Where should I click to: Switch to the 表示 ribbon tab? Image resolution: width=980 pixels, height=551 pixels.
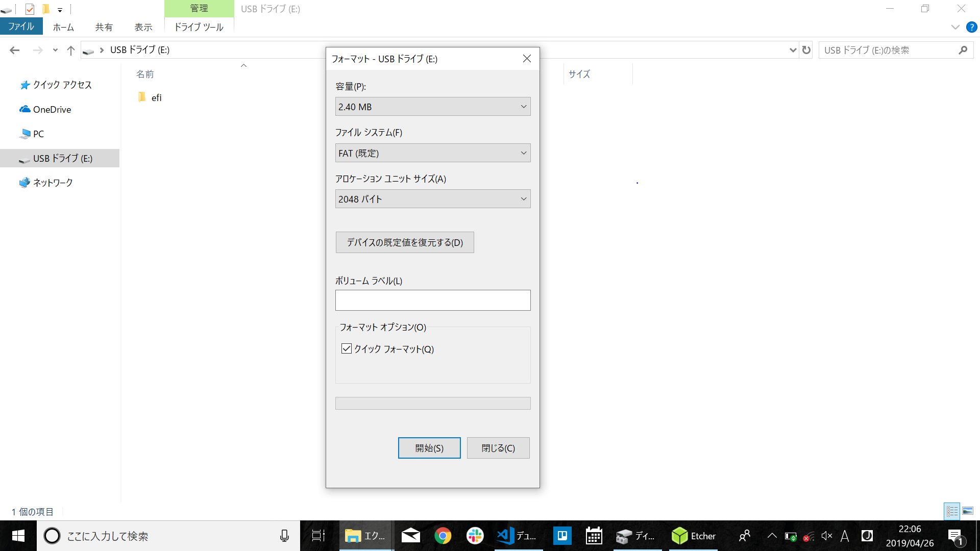coord(143,27)
